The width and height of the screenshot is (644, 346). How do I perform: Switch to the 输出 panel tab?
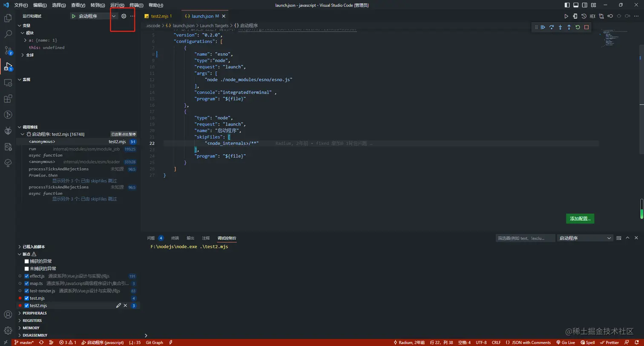[190, 238]
